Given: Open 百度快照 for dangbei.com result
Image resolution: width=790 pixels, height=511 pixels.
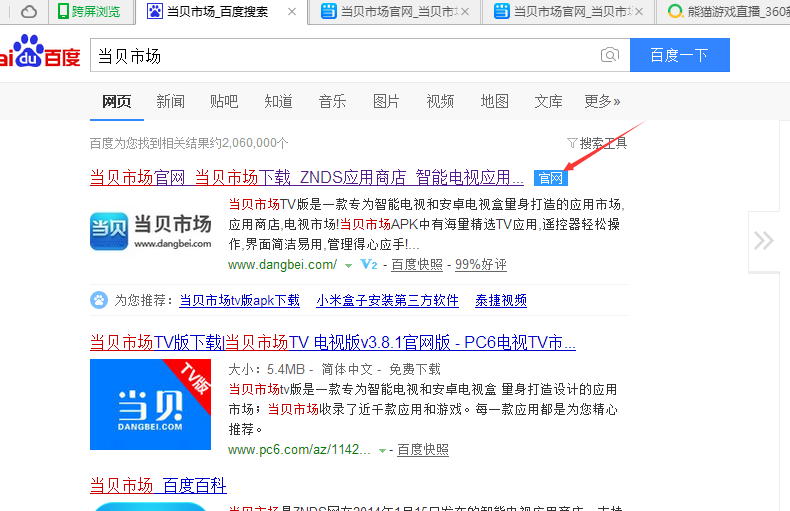Looking at the screenshot, I should tap(417, 265).
